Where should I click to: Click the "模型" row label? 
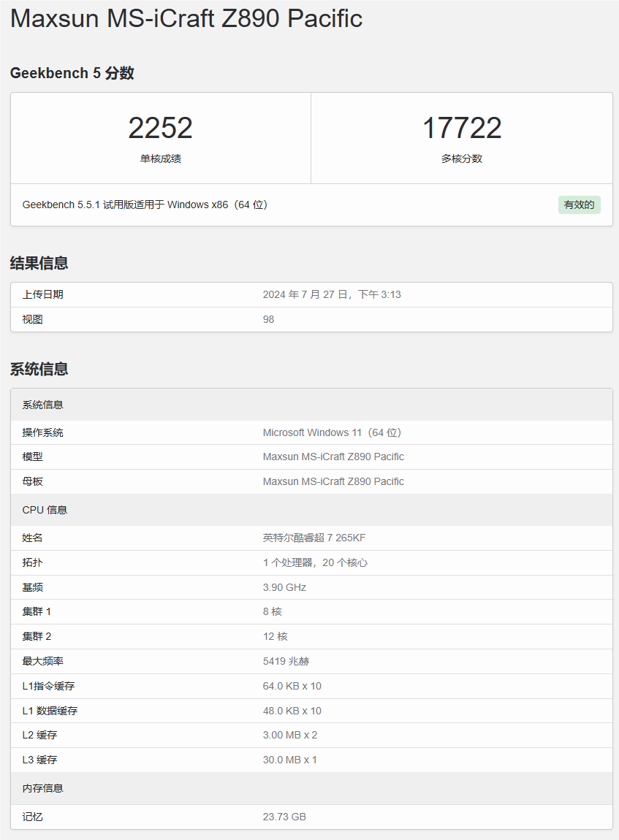[33, 457]
